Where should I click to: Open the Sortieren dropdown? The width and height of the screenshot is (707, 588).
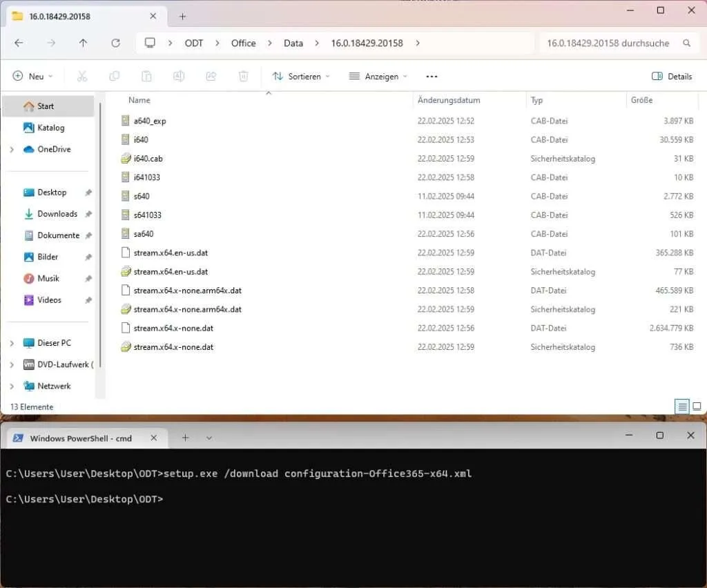tap(301, 77)
